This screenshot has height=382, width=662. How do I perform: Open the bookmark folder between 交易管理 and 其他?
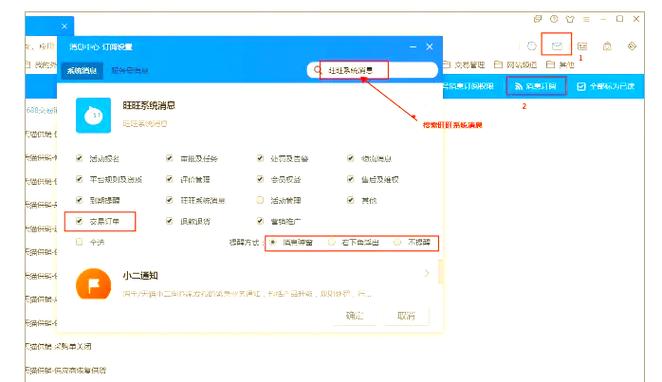[515, 65]
